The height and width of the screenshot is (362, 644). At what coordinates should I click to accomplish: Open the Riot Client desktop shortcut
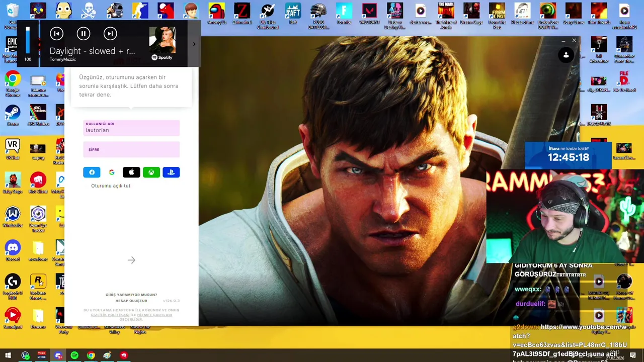point(38,183)
